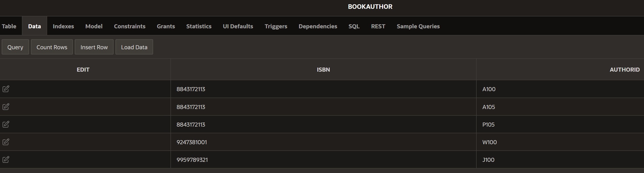The image size is (644, 173).
Task: Open the Indexes tab
Action: [63, 26]
